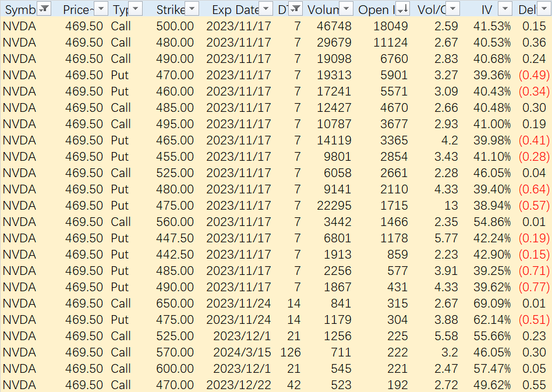The height and width of the screenshot is (392, 552).
Task: Select the volume cell 19098
Action: (x=334, y=59)
